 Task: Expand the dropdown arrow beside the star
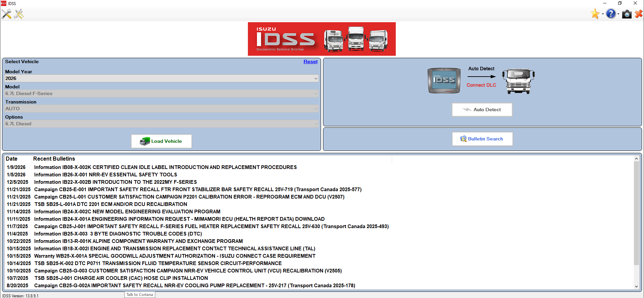point(603,14)
